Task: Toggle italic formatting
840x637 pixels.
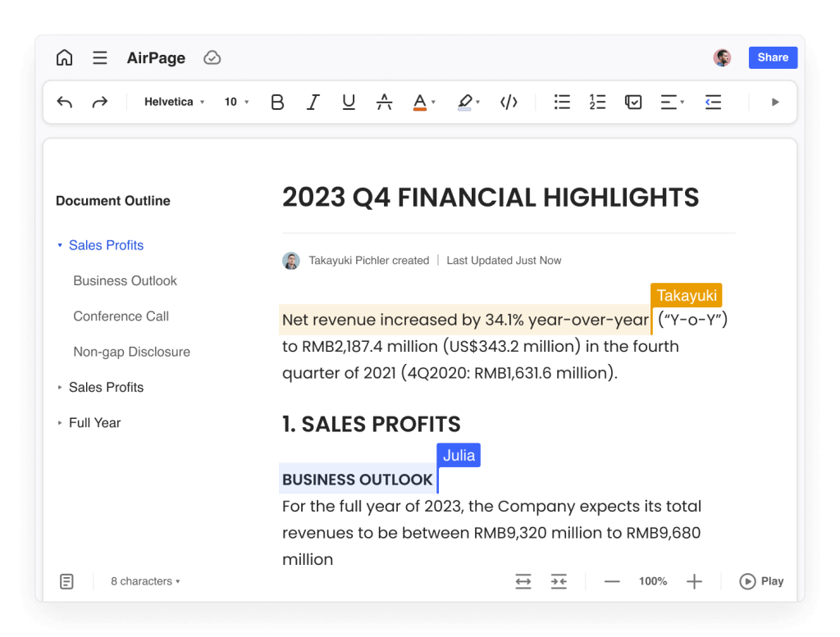Action: tap(313, 102)
